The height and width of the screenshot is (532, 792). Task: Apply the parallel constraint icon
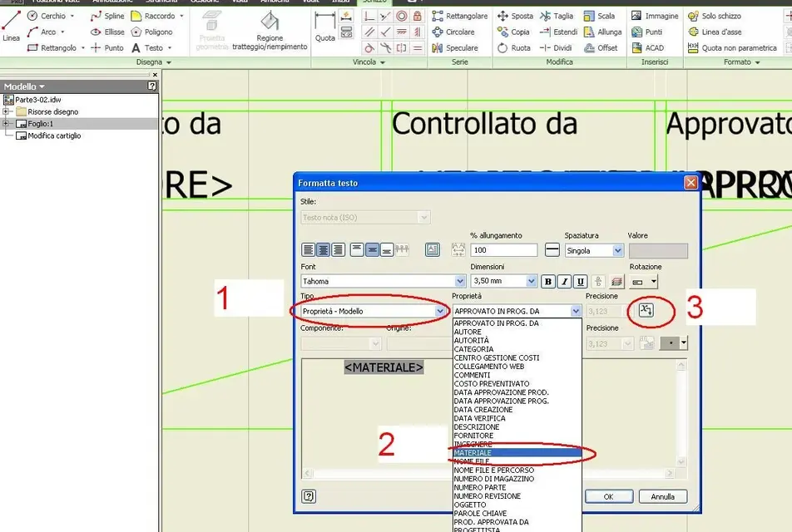point(369,32)
